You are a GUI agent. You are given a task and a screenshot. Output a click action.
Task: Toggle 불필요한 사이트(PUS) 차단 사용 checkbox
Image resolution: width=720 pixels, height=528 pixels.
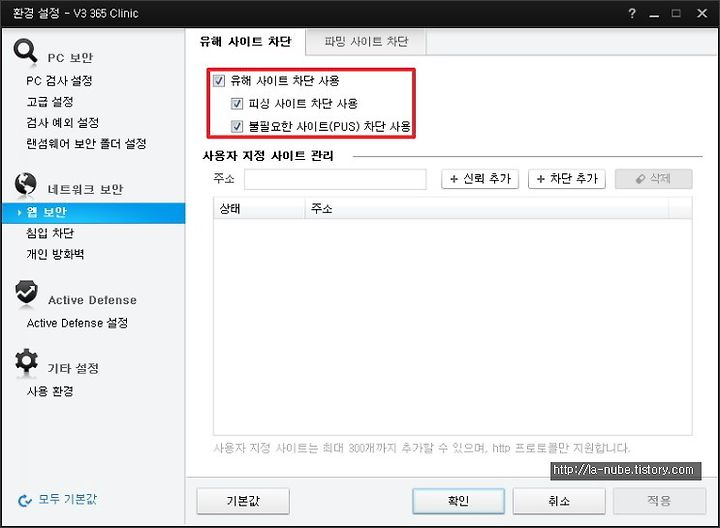point(237,126)
